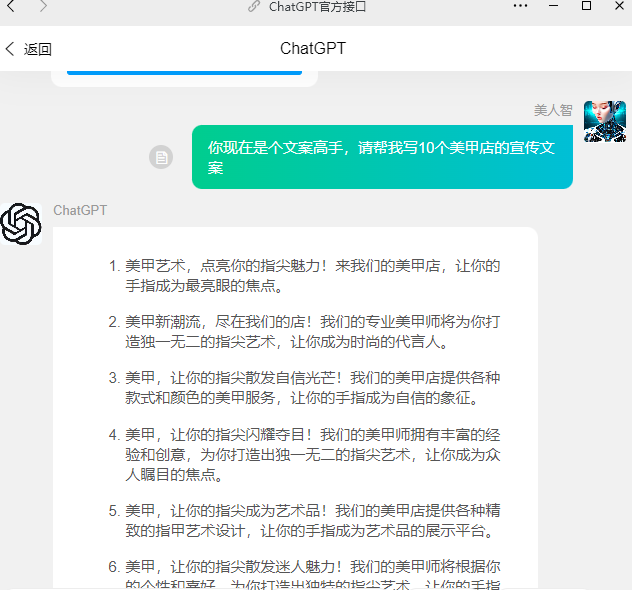Click list item 2 about 美甲新潮流
Viewport: 632px width, 590px height.
(x=305, y=332)
